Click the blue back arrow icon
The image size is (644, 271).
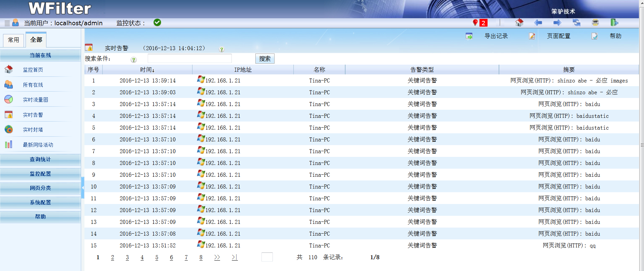point(538,23)
